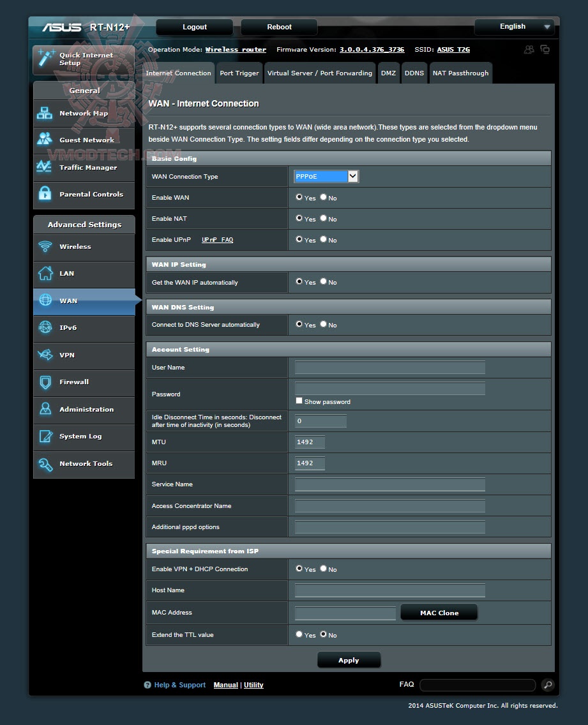
Task: Switch to the Port Trigger tab
Action: point(239,73)
